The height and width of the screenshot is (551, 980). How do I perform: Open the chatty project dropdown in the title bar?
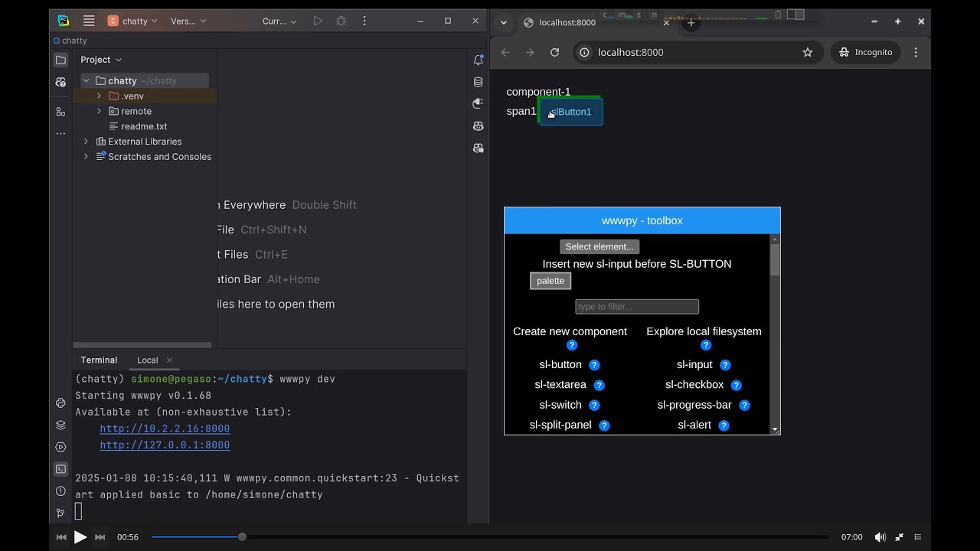click(x=133, y=21)
